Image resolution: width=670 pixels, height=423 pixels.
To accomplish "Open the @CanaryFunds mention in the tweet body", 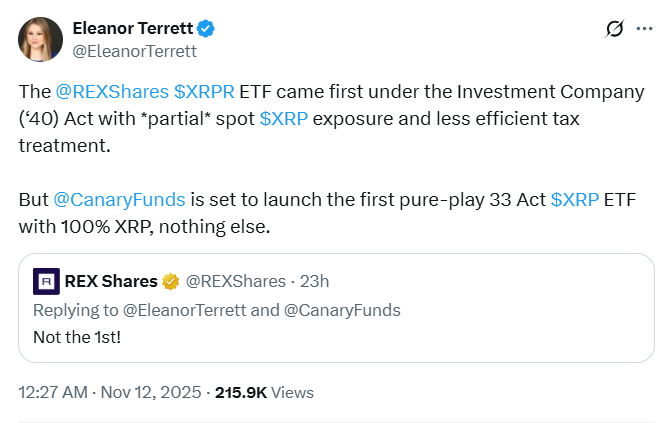I will (x=107, y=198).
